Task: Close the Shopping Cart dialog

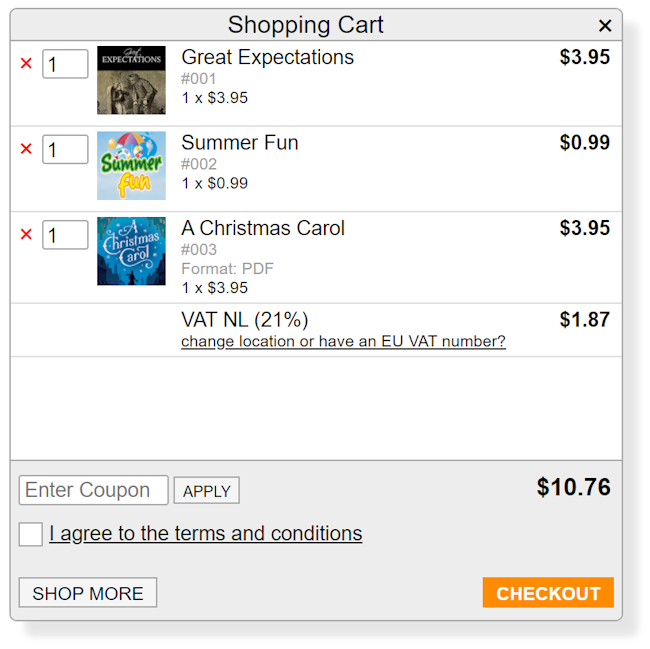Action: pos(605,26)
